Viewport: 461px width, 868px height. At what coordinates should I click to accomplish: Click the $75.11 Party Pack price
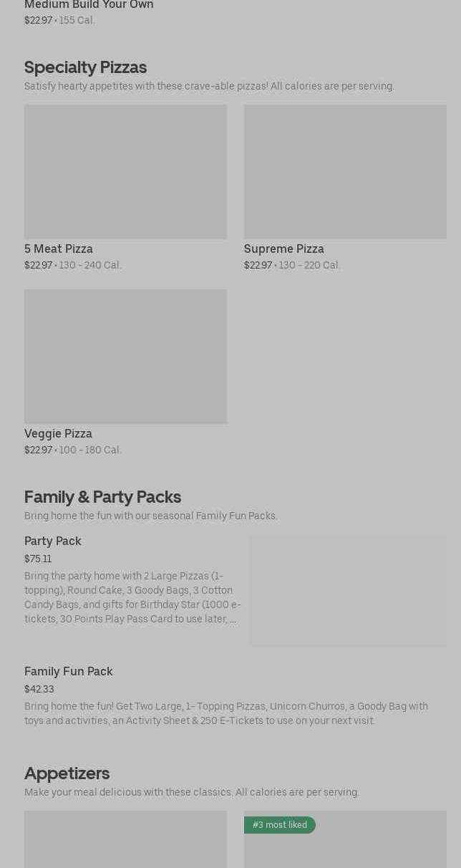coord(38,559)
